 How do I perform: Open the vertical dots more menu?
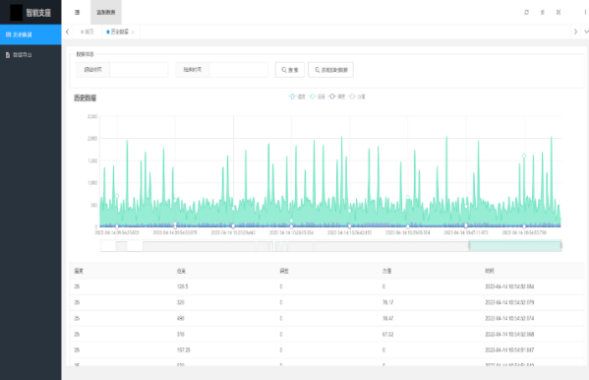coord(585,12)
